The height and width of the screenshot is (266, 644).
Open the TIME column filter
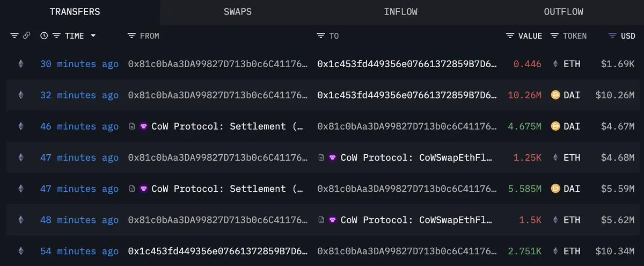pyautogui.click(x=56, y=35)
